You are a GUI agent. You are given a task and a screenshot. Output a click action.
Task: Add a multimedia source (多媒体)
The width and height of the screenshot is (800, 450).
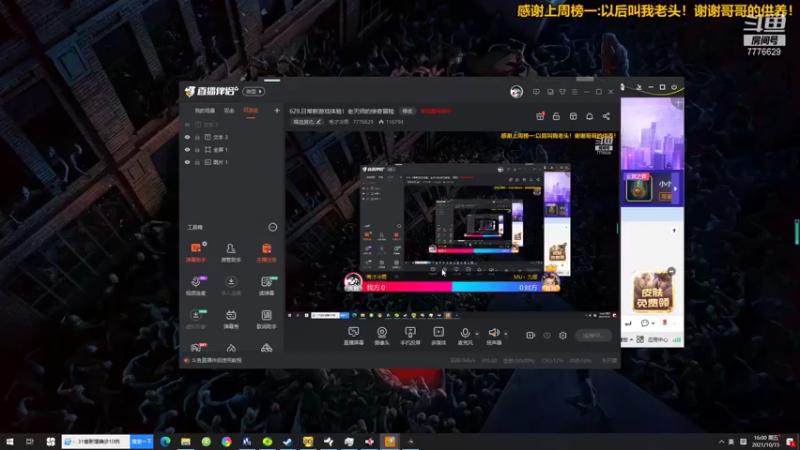pyautogui.click(x=438, y=336)
